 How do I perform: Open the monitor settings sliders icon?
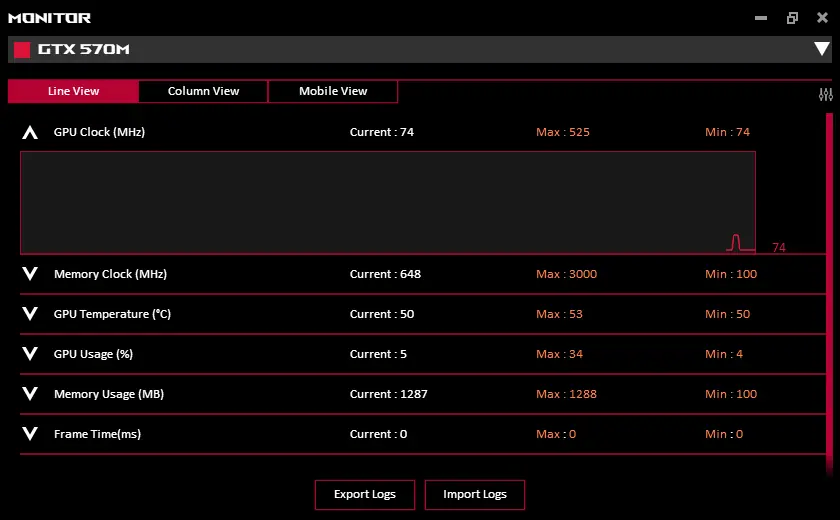pos(826,95)
